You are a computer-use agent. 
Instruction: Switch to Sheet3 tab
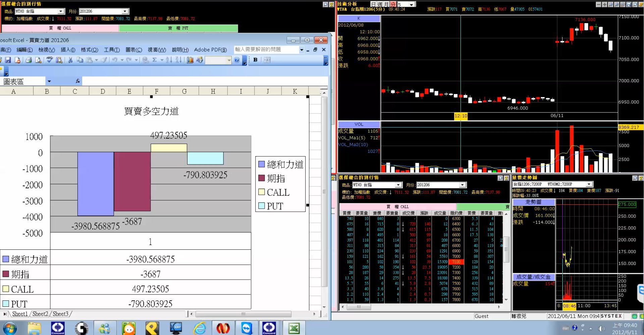[x=60, y=314]
